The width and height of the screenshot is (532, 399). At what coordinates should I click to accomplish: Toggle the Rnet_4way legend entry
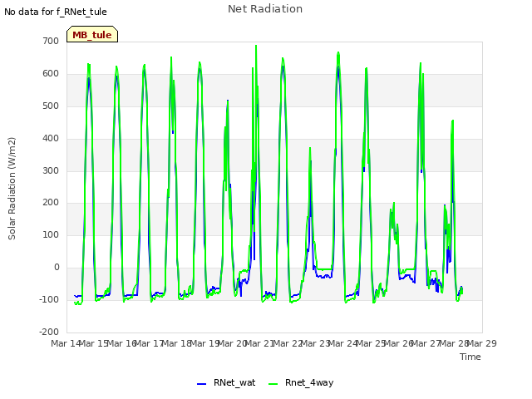(301, 382)
